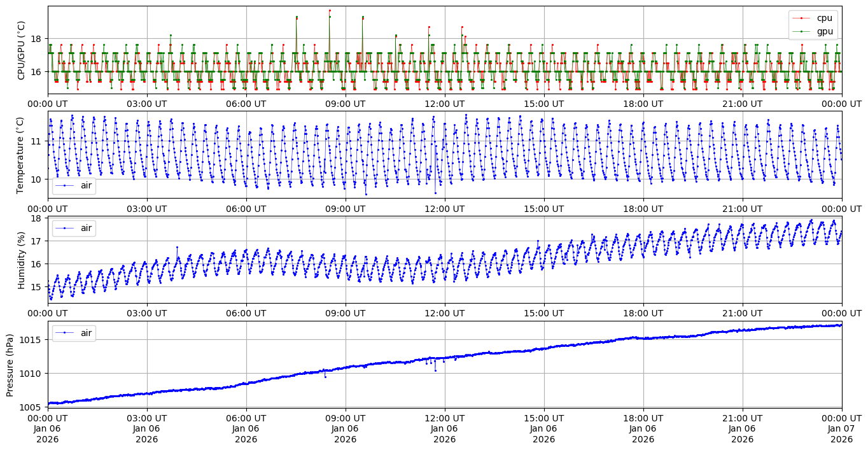Click the cpu entry in the top legend

pos(824,18)
